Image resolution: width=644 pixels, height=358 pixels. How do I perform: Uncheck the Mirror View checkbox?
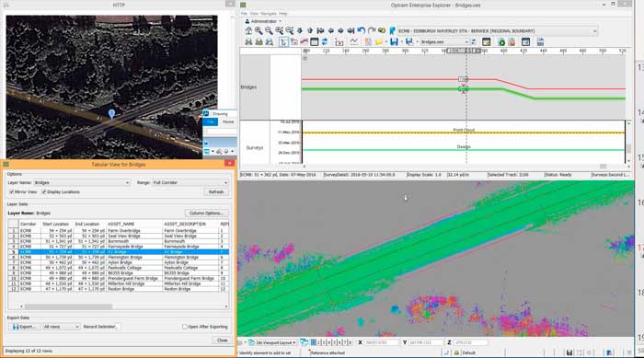pos(11,192)
